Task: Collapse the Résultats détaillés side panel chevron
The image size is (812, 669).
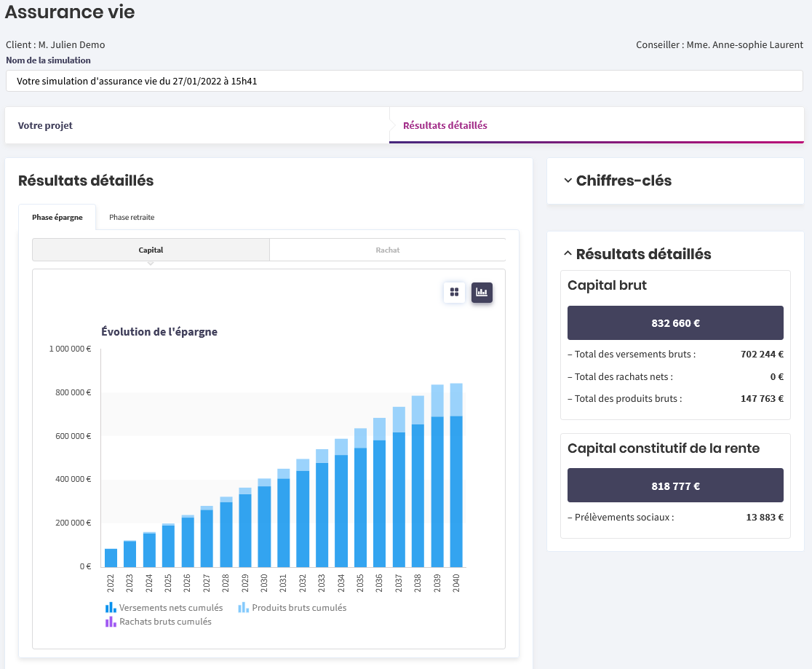Action: coord(568,253)
